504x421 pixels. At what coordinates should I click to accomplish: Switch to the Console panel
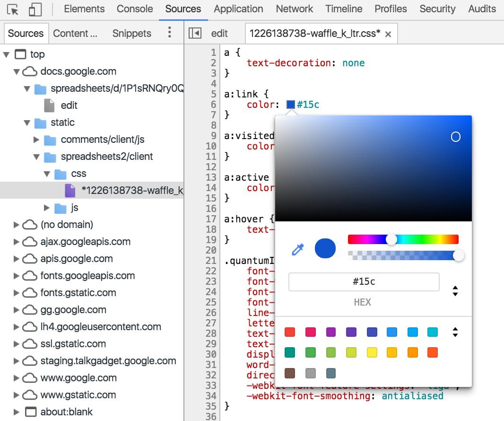pos(134,9)
